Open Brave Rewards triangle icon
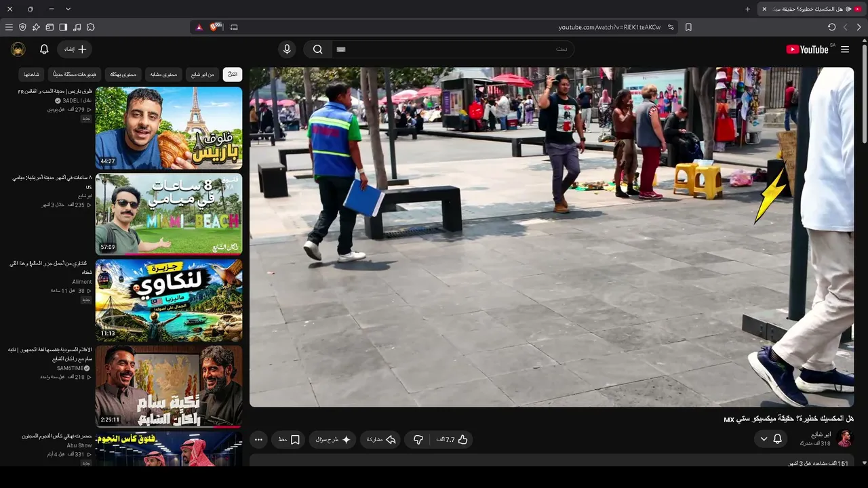Image resolution: width=868 pixels, height=488 pixels. coord(199,27)
